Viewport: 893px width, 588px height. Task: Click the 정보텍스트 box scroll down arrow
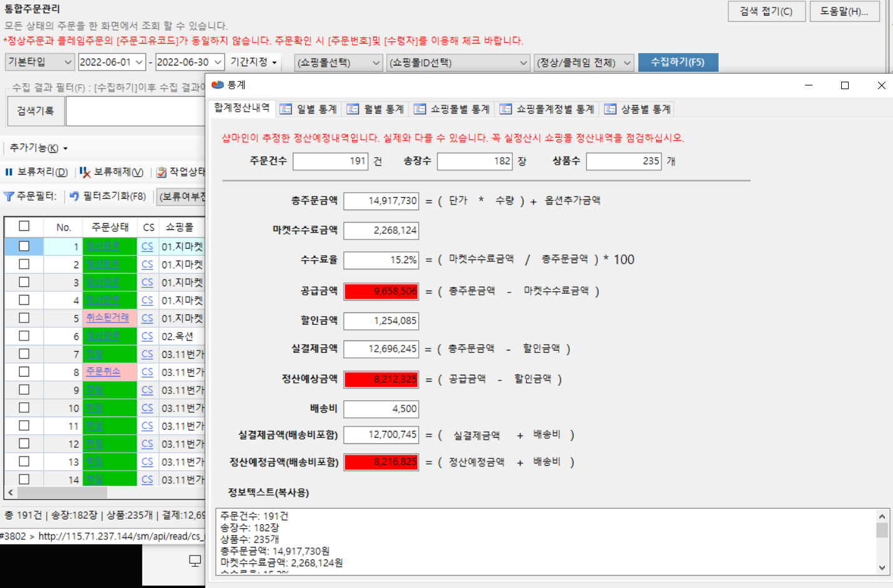882,567
